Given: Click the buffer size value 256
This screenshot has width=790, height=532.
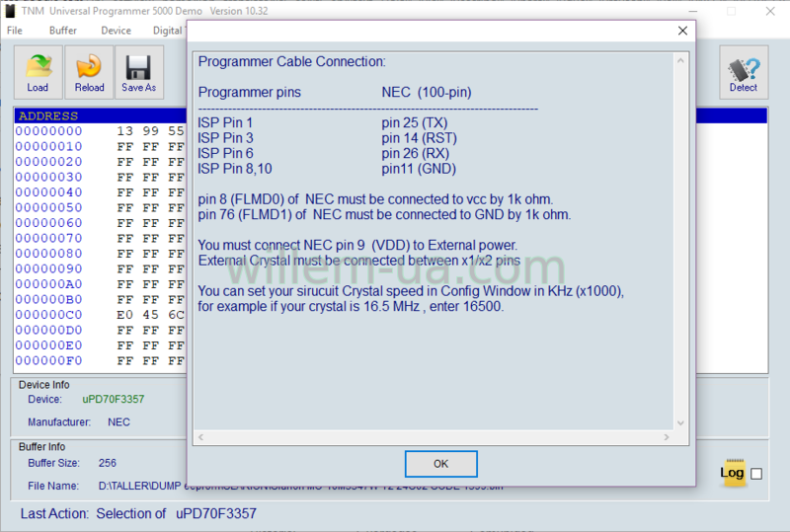Looking at the screenshot, I should 108,463.
